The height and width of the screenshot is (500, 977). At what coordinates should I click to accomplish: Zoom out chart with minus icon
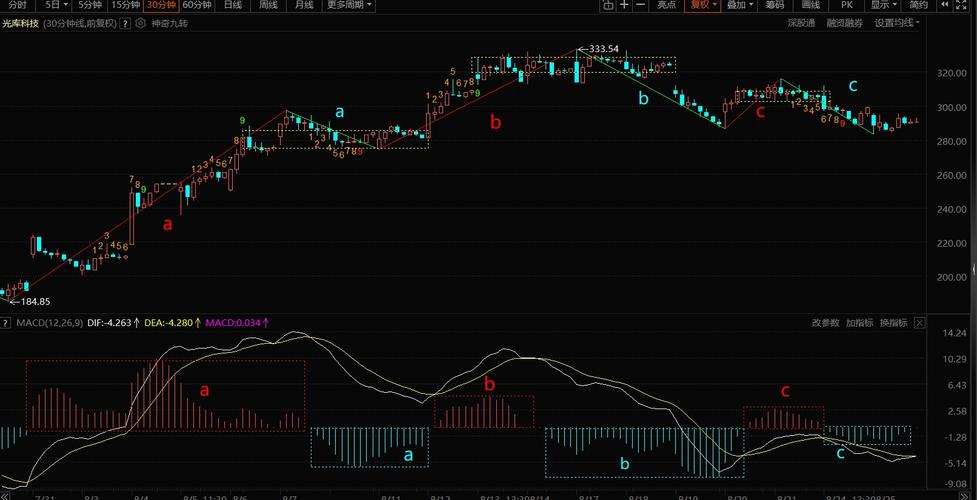tap(640, 5)
